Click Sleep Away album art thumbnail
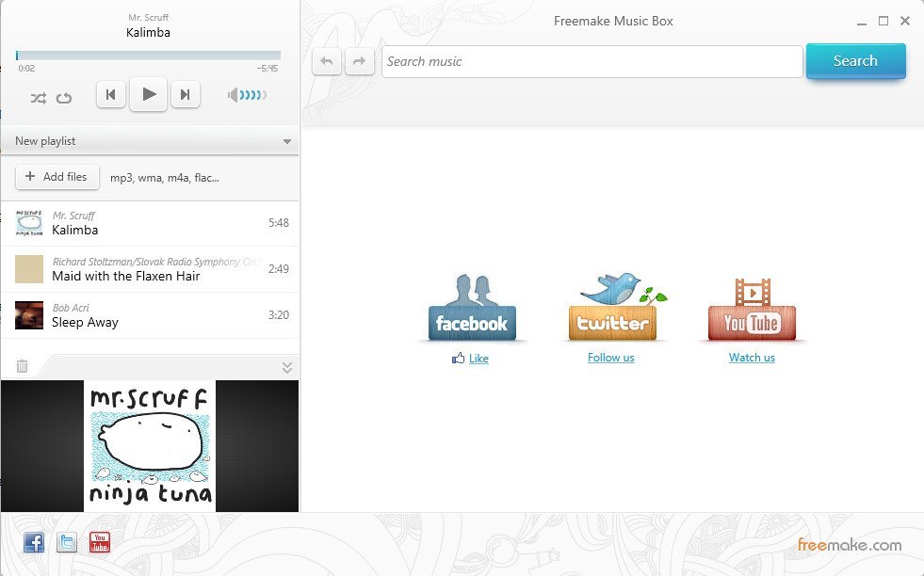 click(x=29, y=315)
